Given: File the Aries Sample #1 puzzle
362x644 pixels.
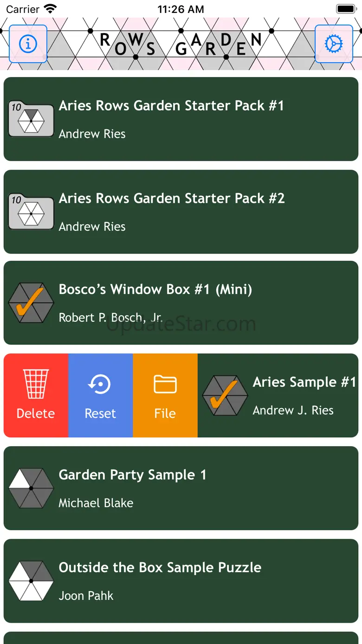Looking at the screenshot, I should [165, 396].
